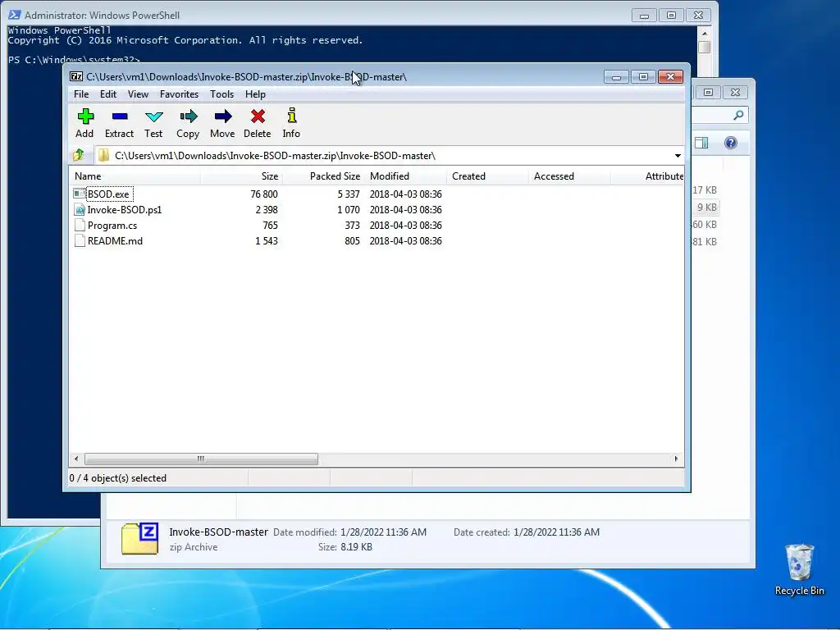Image resolution: width=840 pixels, height=630 pixels.
Task: Click the README.md size 1 543
Action: 267,241
